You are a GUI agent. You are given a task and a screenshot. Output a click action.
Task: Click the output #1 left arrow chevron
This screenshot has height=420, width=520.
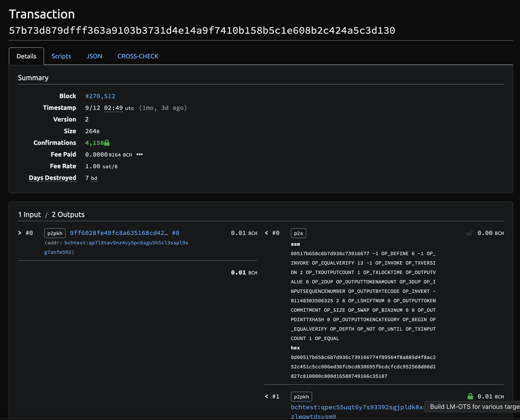click(267, 396)
